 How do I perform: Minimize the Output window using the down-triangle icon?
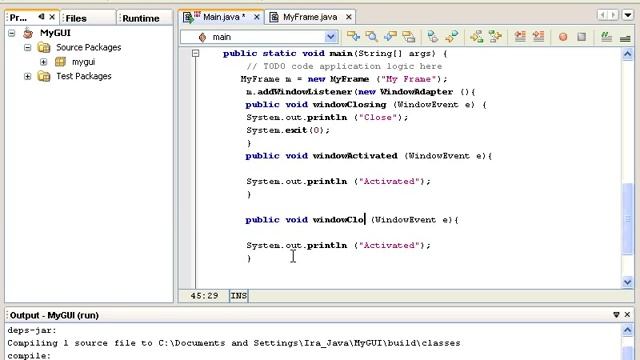coord(616,315)
